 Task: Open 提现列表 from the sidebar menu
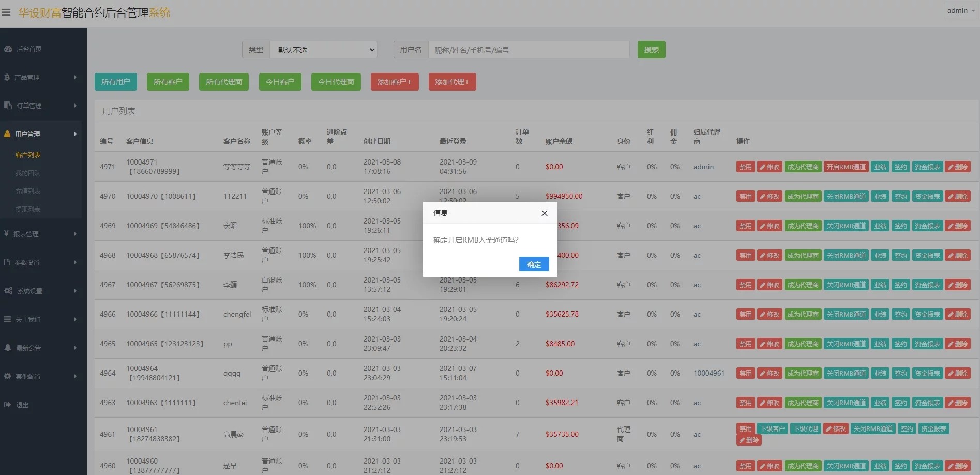pos(28,209)
